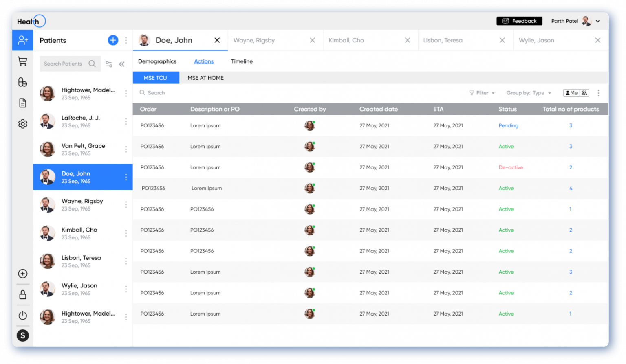Click the lock icon in the sidebar
Viewport: 626px width, 364px height.
(22, 294)
